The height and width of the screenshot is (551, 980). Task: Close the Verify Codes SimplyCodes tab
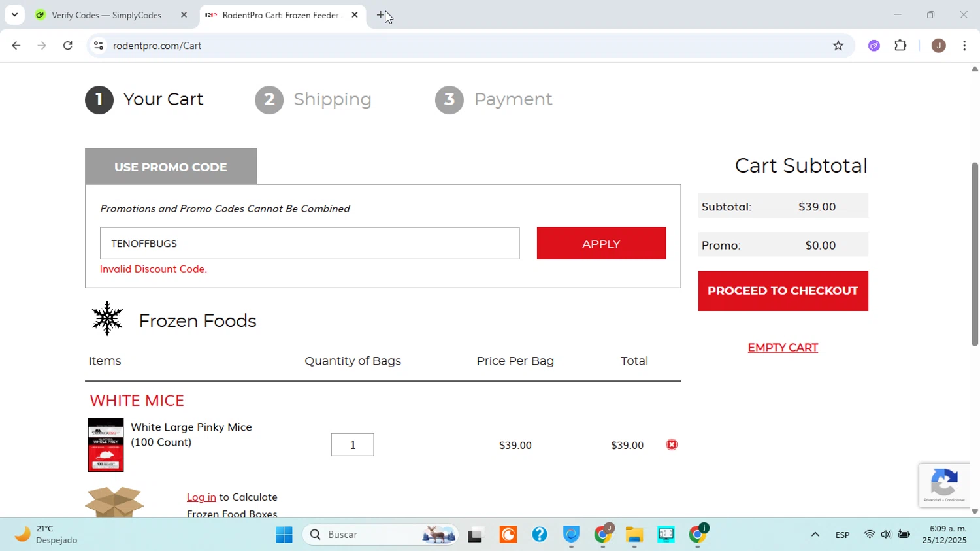coord(184,15)
